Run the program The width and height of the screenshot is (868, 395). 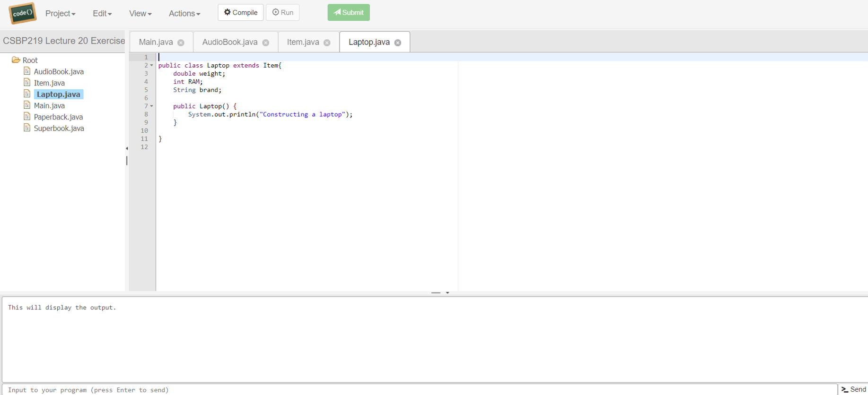tap(283, 12)
